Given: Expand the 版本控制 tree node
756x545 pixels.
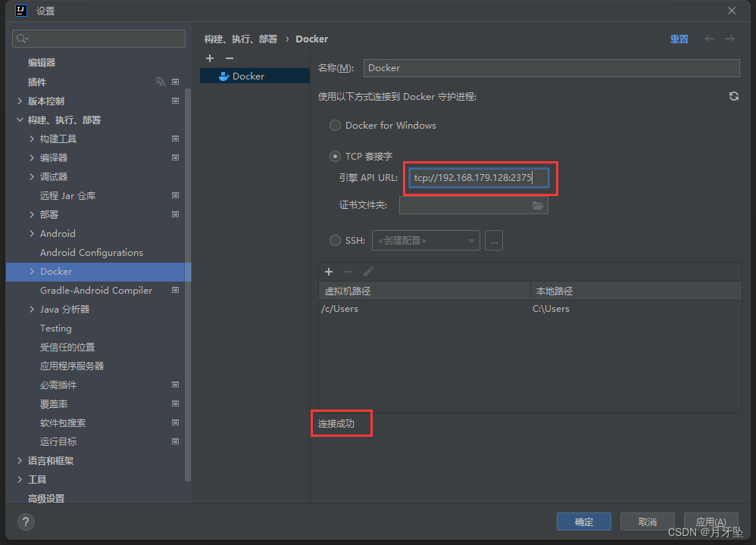Looking at the screenshot, I should click(x=20, y=101).
